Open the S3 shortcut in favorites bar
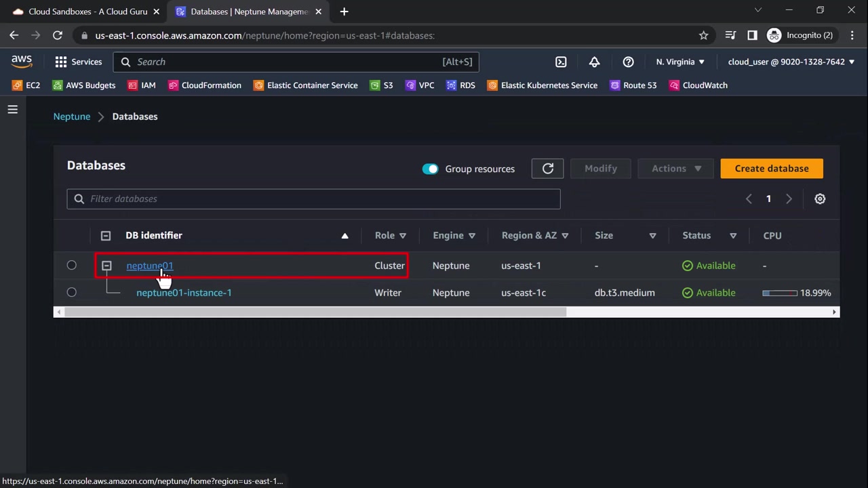This screenshot has width=868, height=488. 382,85
